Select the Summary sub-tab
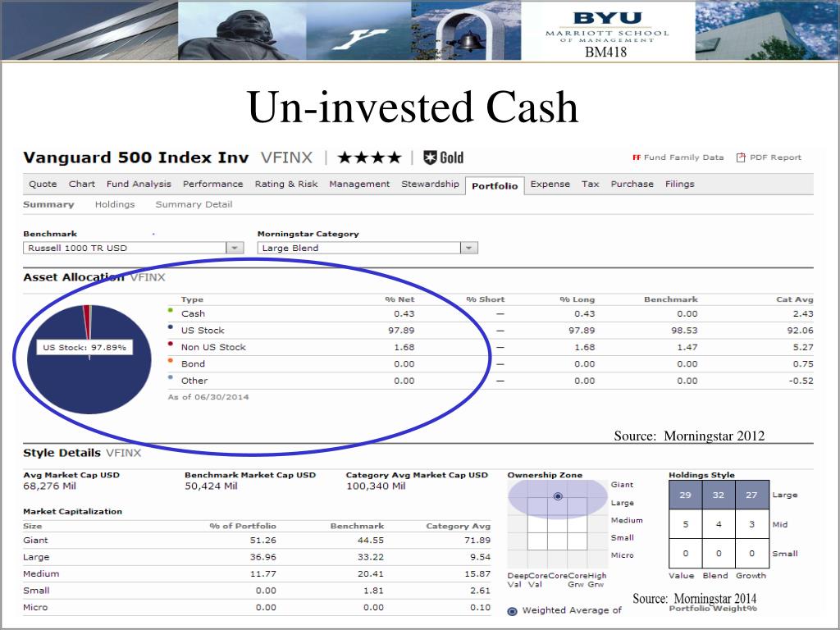 [x=48, y=204]
